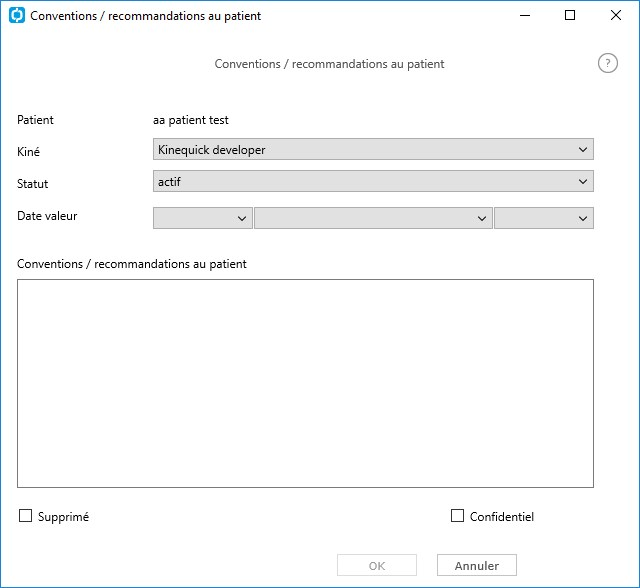This screenshot has height=588, width=640.
Task: Click the 'Statut' field label
Action: [x=32, y=184]
